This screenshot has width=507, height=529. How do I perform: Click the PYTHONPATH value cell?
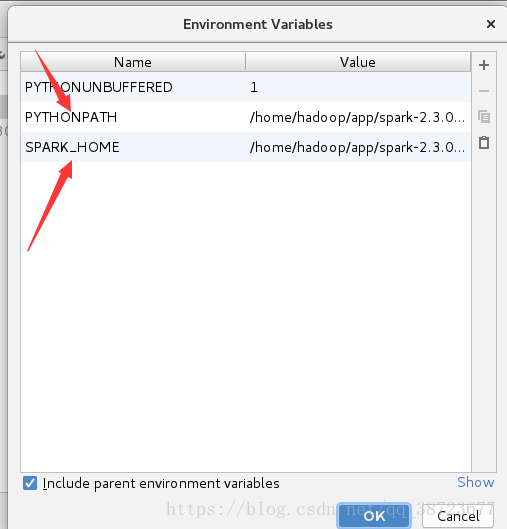point(358,117)
